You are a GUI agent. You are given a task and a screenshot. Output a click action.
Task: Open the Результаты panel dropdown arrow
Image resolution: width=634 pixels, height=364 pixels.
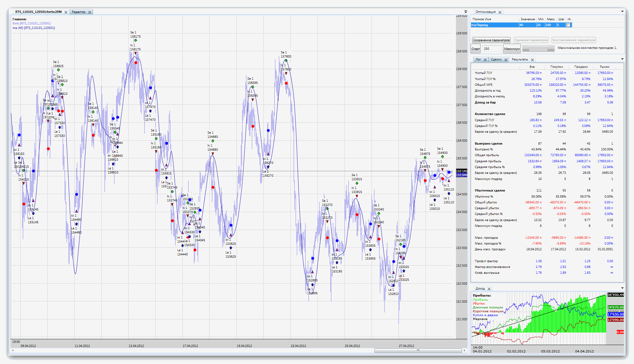[x=622, y=59]
